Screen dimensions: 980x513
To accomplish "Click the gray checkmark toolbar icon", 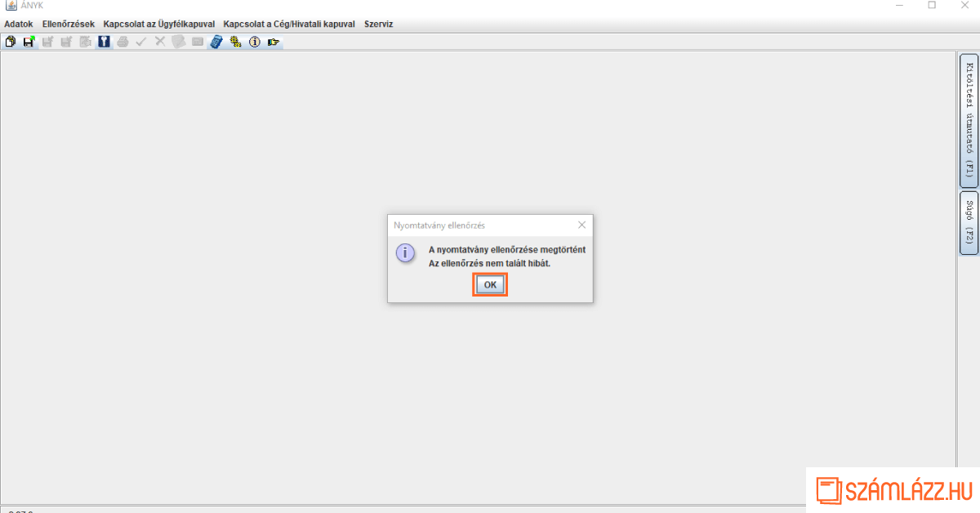I will [141, 42].
